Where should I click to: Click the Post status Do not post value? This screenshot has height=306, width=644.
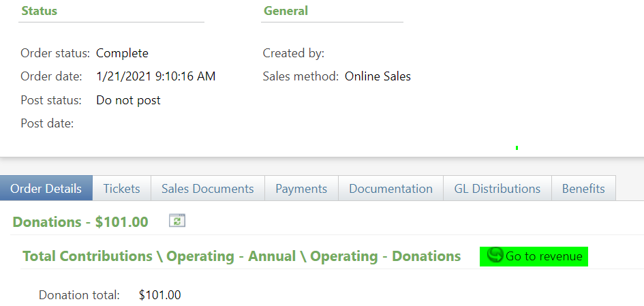[x=128, y=100]
